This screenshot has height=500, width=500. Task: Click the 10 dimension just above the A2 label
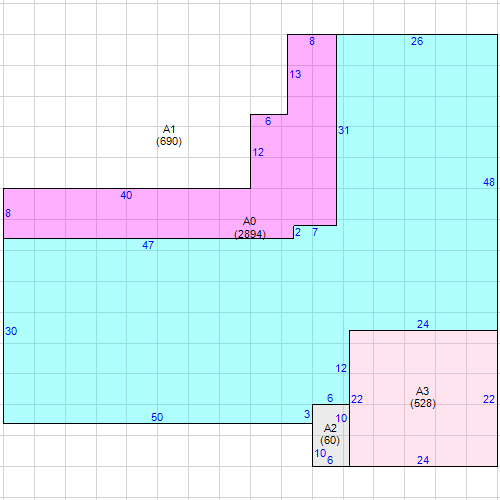[341, 418]
